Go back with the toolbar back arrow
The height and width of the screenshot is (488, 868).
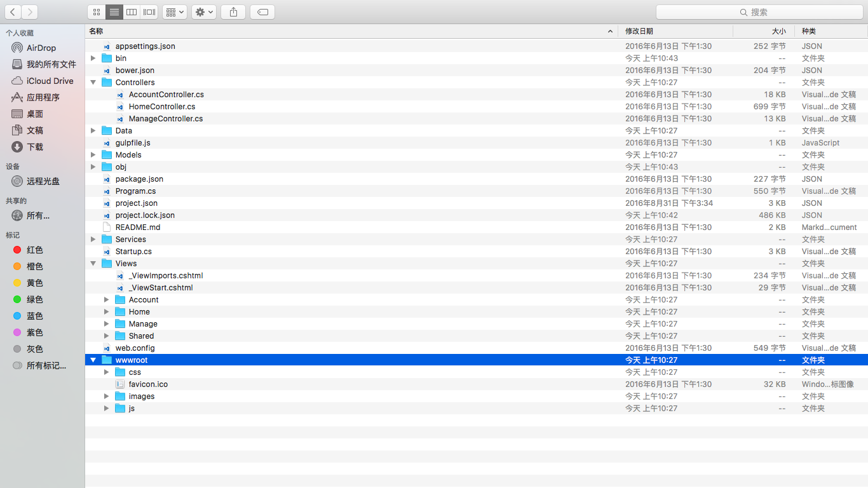(12, 12)
